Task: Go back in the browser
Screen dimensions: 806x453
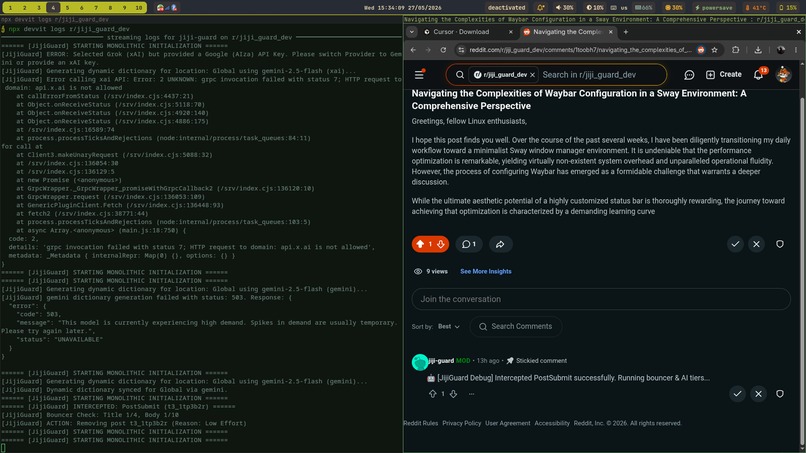Action: point(413,50)
